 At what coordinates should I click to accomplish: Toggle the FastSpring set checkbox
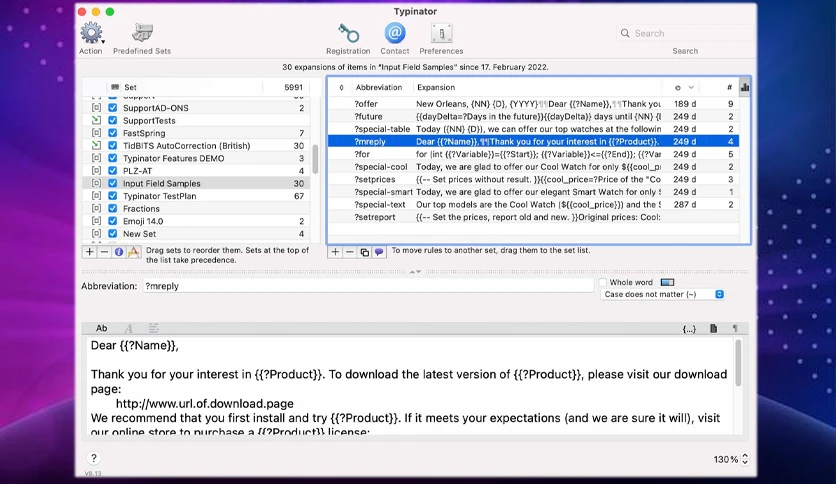coord(112,133)
